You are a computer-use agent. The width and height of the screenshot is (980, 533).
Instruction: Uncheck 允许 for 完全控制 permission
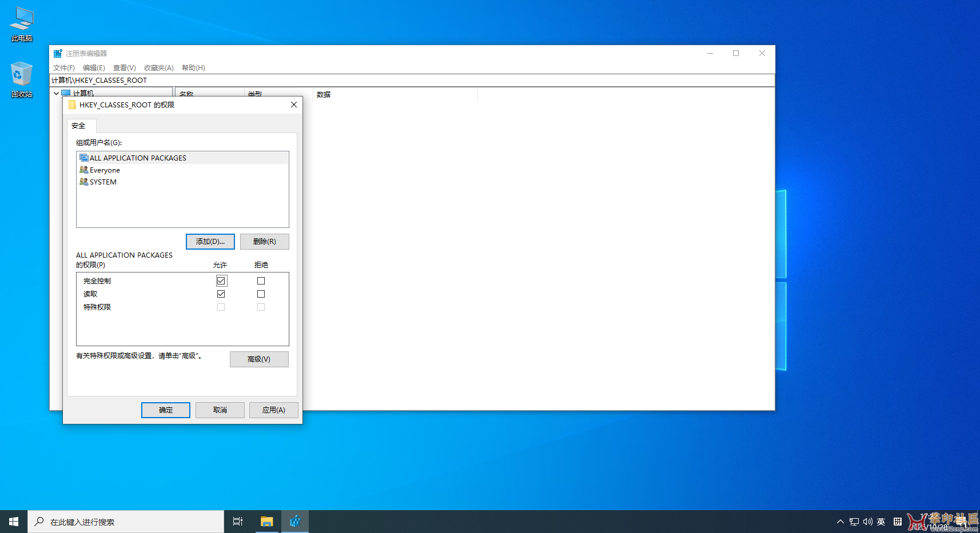pos(221,280)
